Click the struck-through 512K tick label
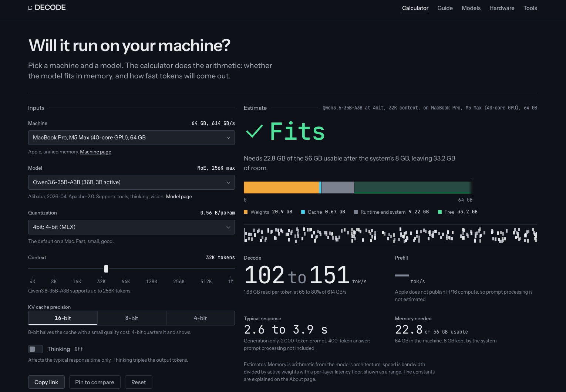The width and height of the screenshot is (566, 392). tap(206, 281)
